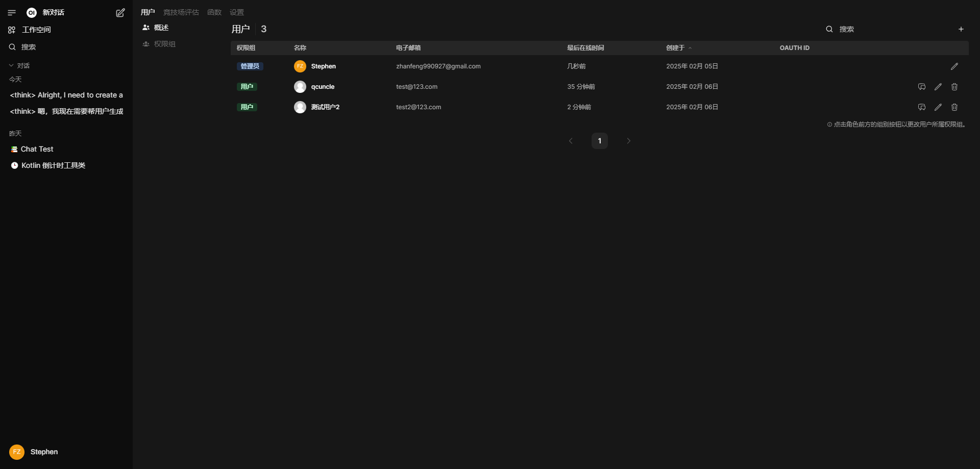Screen dimensions: 980x469
Task: Toggle role badge 管理员 for Stephen
Action: pos(250,66)
